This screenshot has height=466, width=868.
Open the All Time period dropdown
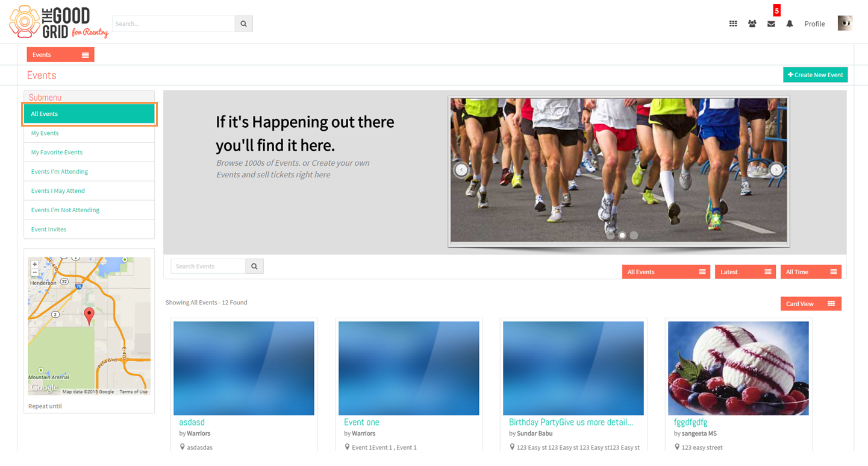(x=811, y=272)
